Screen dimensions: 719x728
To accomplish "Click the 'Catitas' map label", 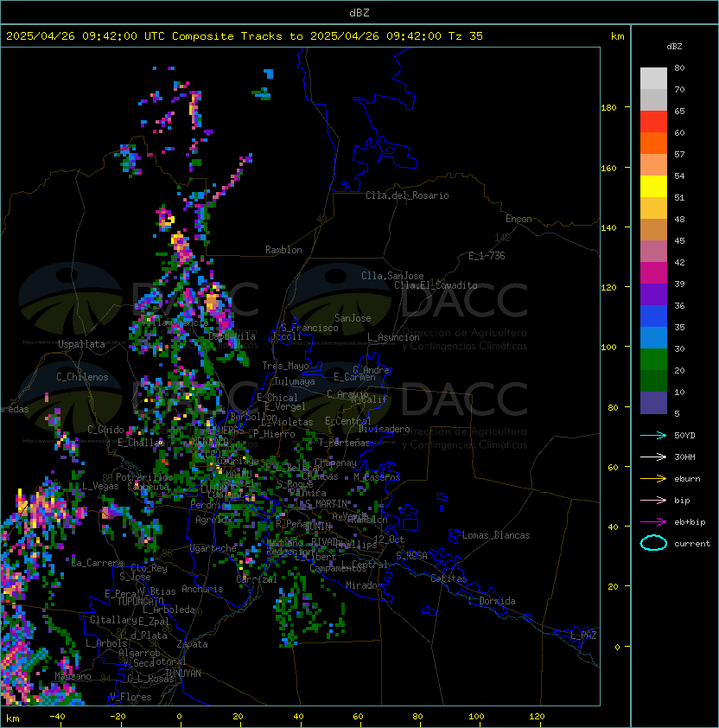I will (449, 578).
